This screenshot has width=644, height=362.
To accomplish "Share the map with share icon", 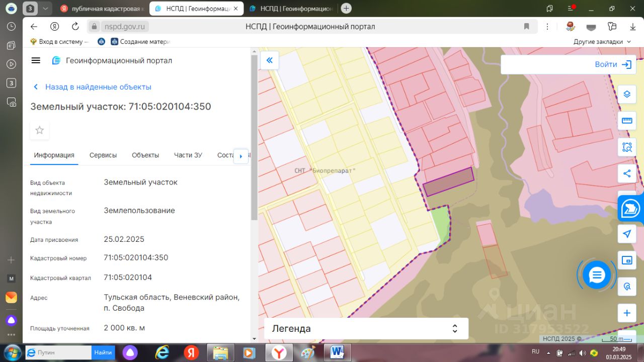I will [627, 173].
